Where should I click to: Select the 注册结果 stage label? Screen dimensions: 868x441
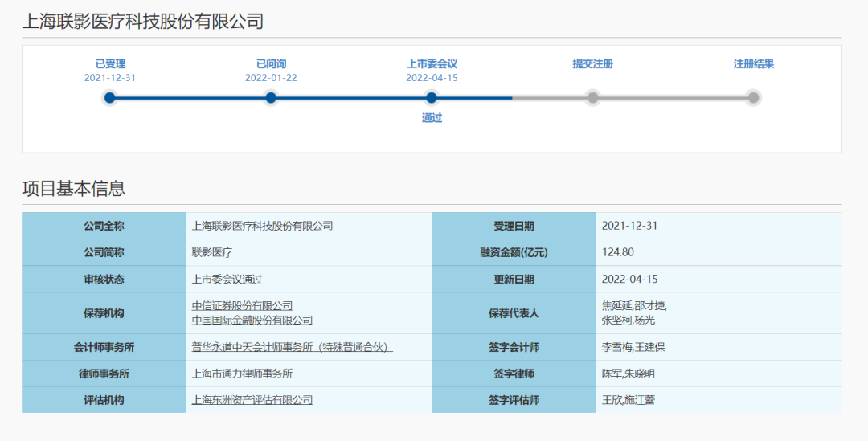click(x=753, y=63)
